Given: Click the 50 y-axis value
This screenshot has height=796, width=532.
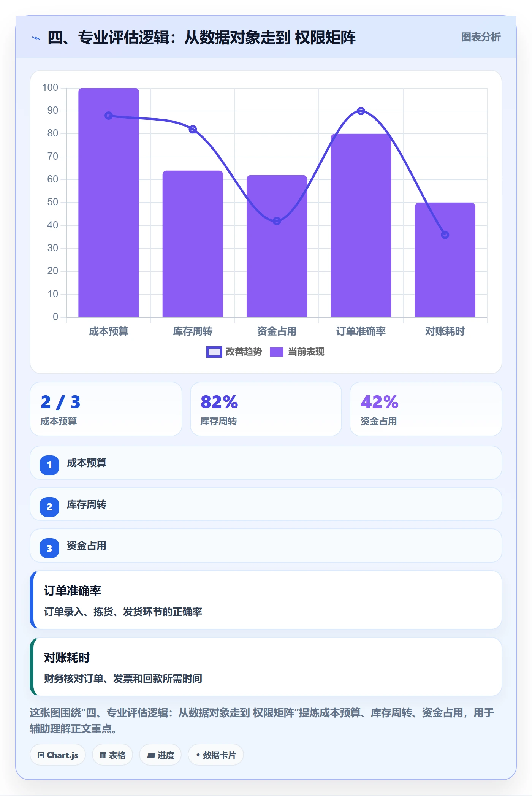Looking at the screenshot, I should [52, 202].
